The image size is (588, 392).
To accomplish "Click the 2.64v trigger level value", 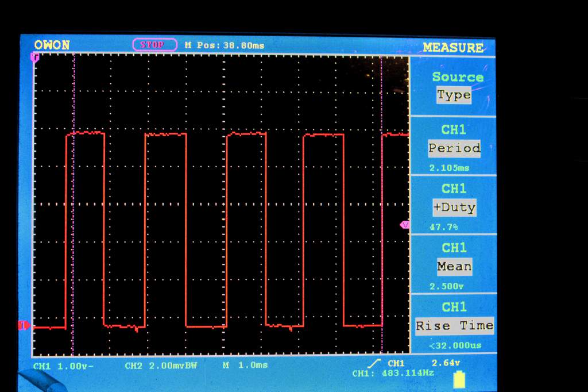I will 446,363.
